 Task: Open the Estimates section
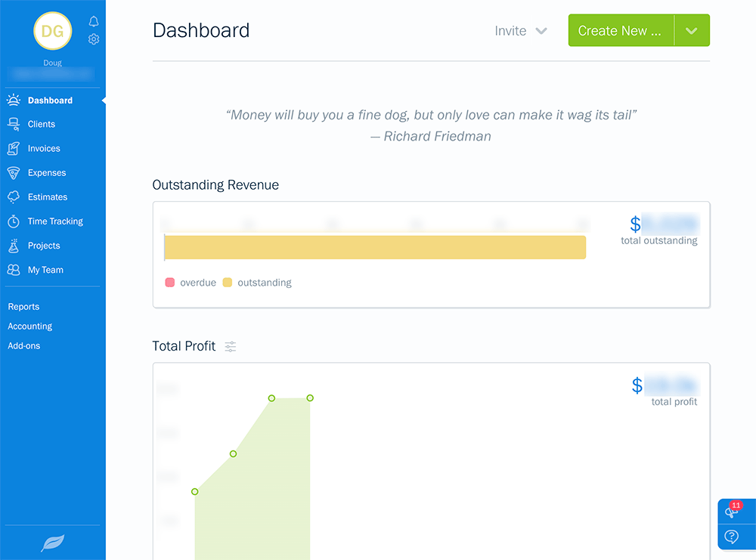pos(48,196)
